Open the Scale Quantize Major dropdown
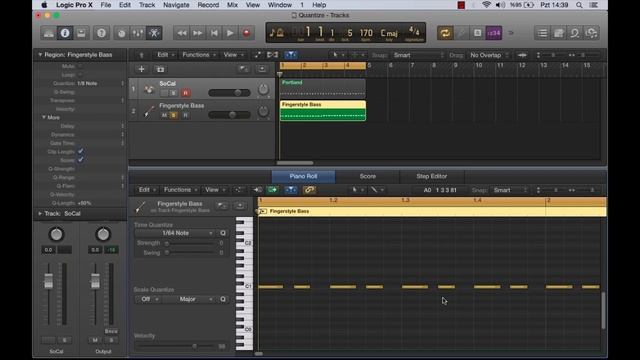 pyautogui.click(x=189, y=299)
